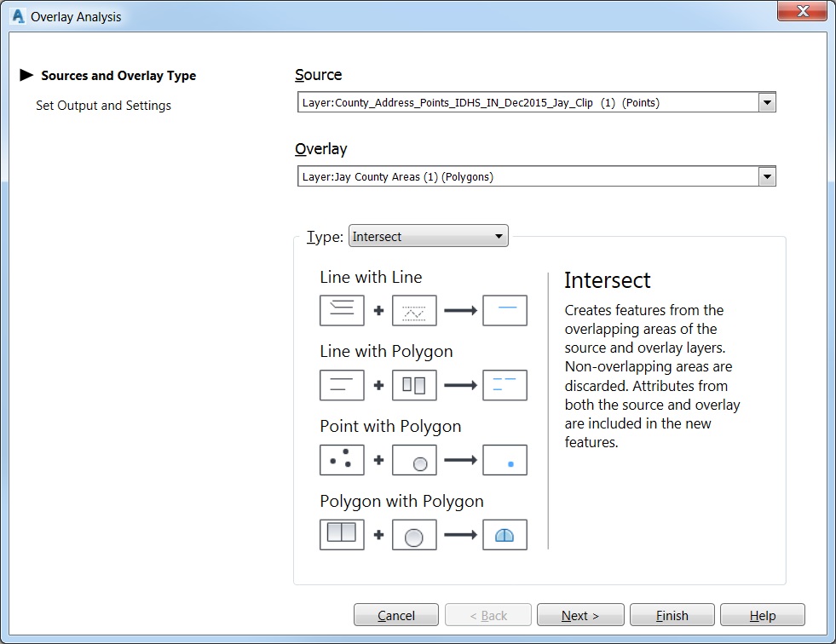
Task: Click the Line with Polygon heading
Action: pyautogui.click(x=387, y=352)
